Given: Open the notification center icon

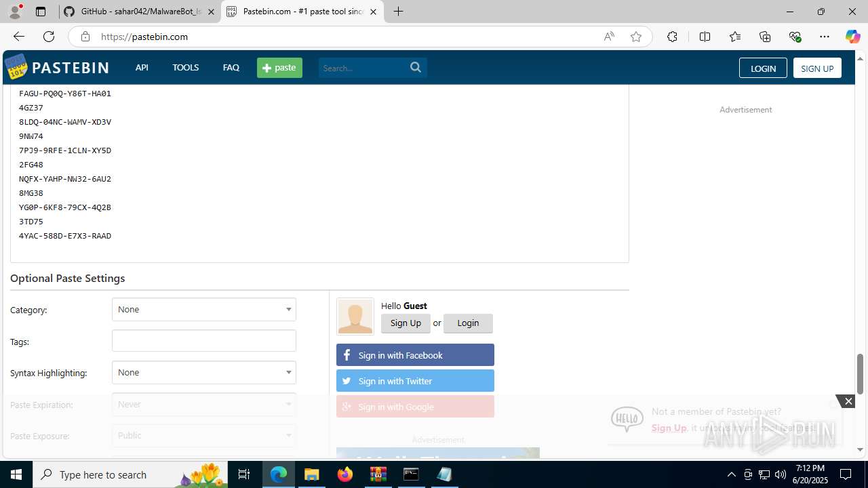Looking at the screenshot, I should click(846, 474).
